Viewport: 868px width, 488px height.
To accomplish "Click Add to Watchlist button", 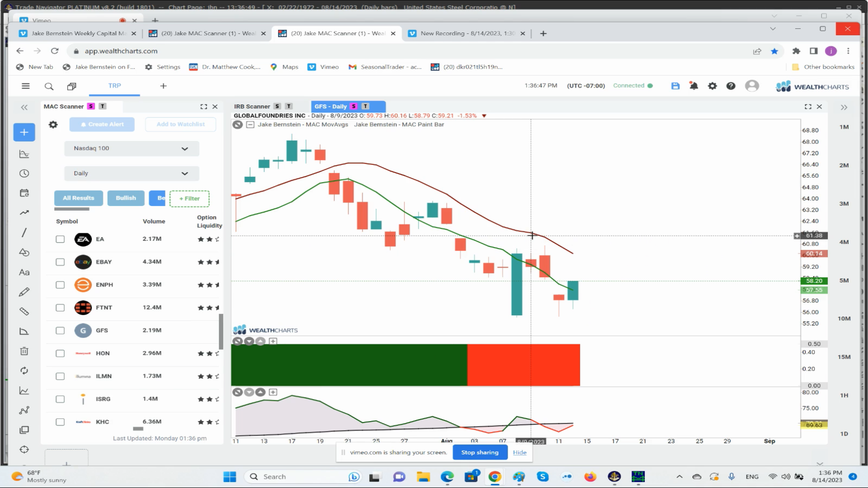I will (180, 124).
